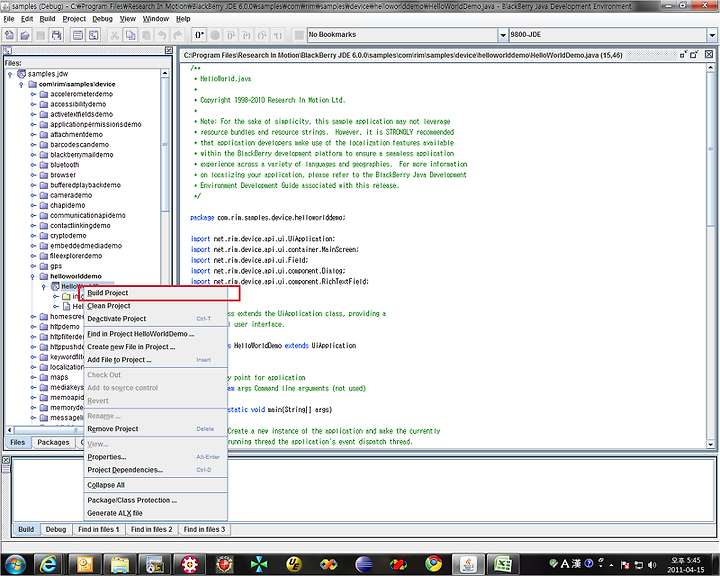Open Internet Explorer from the taskbar
This screenshot has height=576, width=720.
(48, 564)
